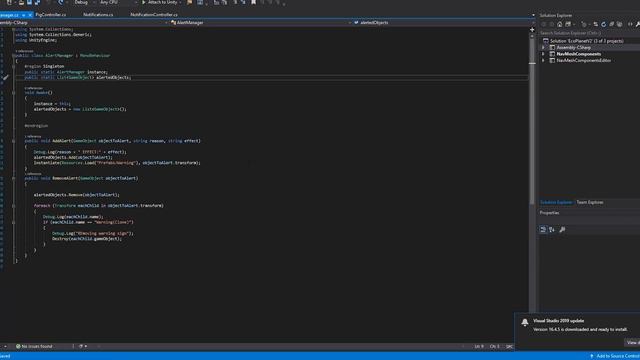Open the Assembly-CSharp project navigation dropdown
The width and height of the screenshot is (640, 360).
tap(84, 22)
